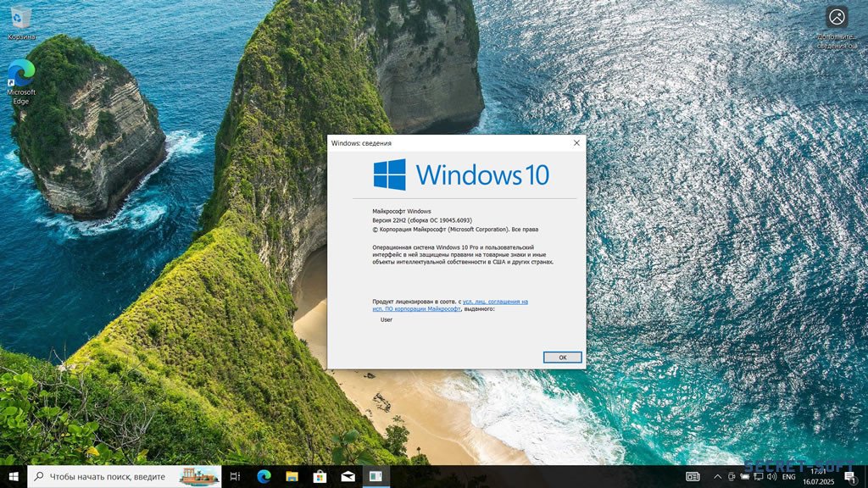Open the volume speaker tray icon
Screen dimensions: 868x488
pos(771,476)
